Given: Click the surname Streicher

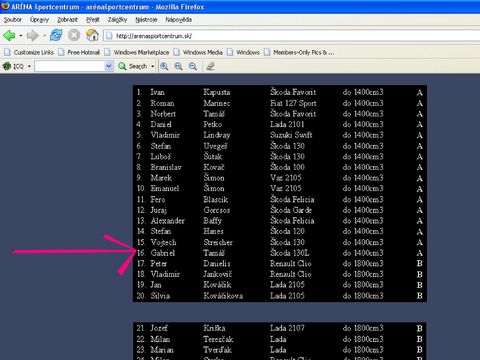Looking at the screenshot, I should (218, 242).
